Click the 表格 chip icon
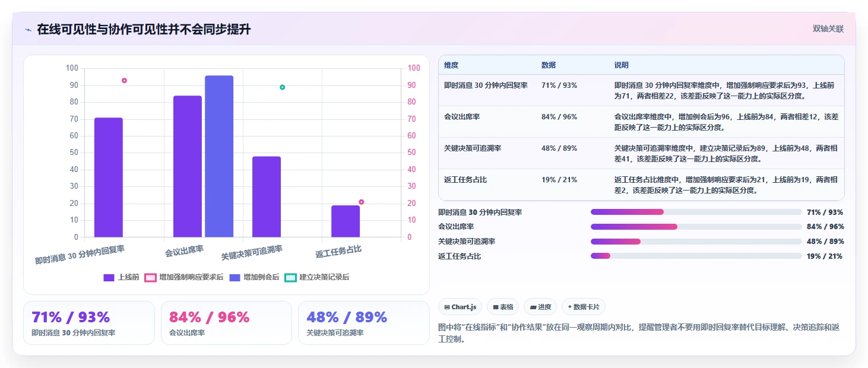Screen dimensions: 868x368 (x=496, y=307)
